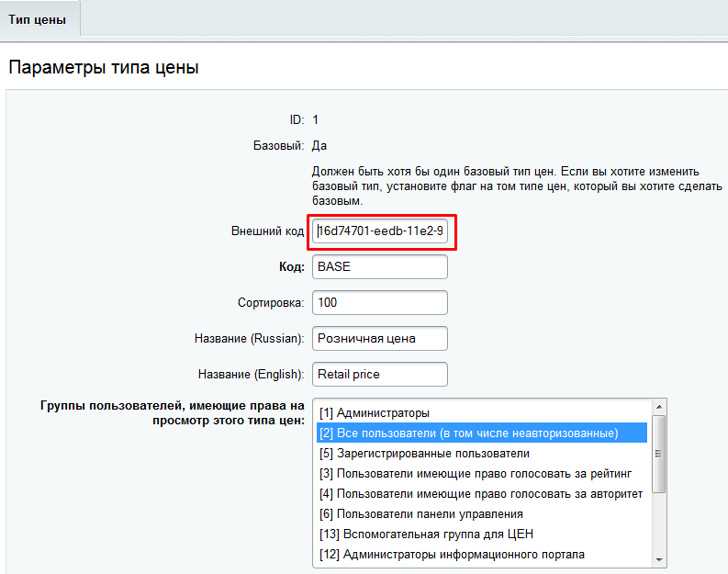Pick the 'право голосовать за авторитет' group

point(481,494)
